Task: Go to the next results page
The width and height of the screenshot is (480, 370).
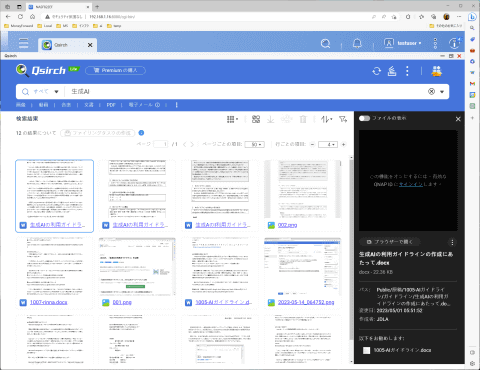Action: tap(192, 144)
